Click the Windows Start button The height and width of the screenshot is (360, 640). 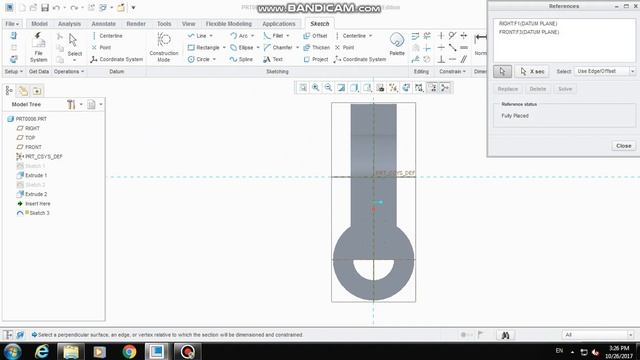coord(13,351)
